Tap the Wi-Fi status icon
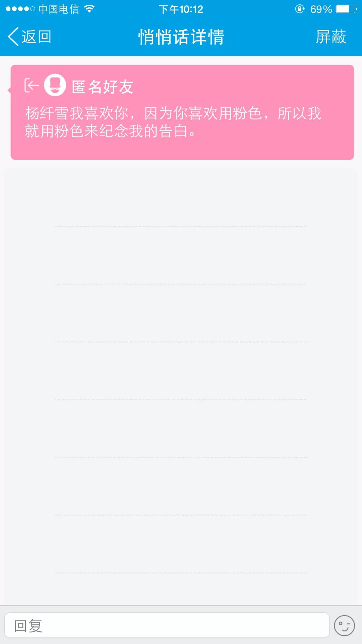The width and height of the screenshot is (362, 644). coord(89,9)
